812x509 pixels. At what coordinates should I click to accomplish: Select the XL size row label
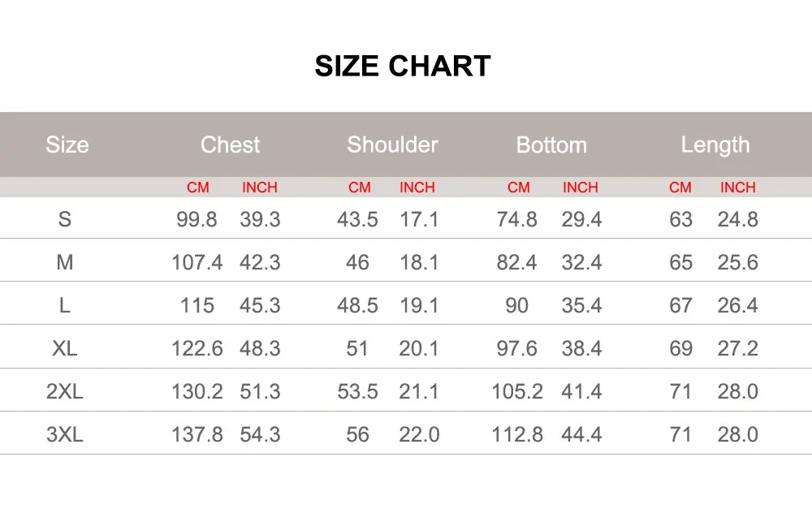point(65,348)
